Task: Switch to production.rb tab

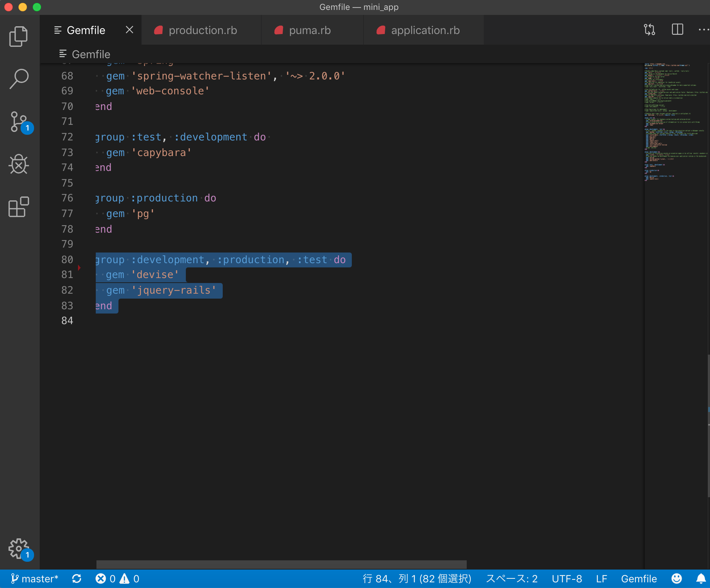Action: (203, 30)
